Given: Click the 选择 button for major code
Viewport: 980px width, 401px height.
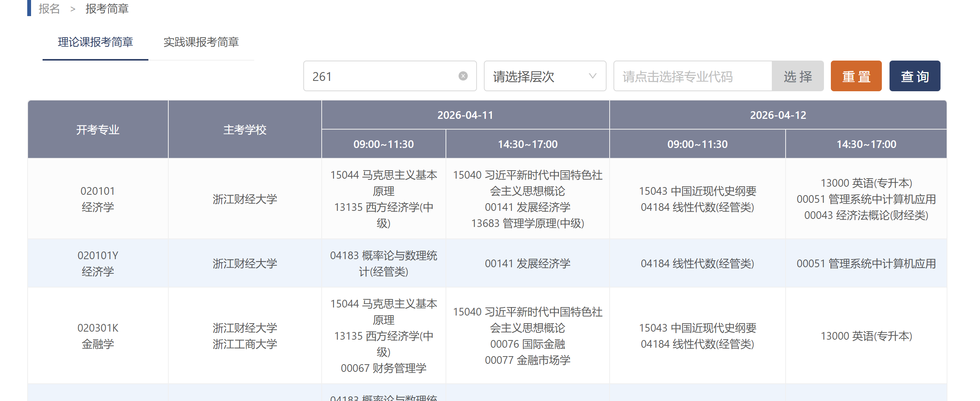Looking at the screenshot, I should click(x=797, y=76).
